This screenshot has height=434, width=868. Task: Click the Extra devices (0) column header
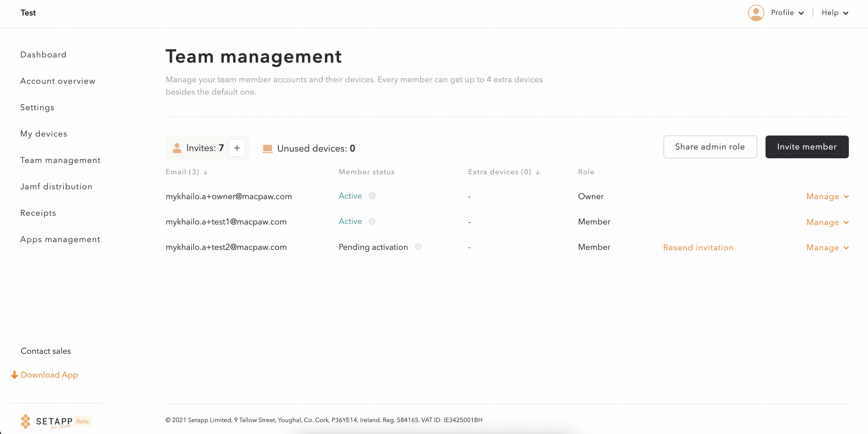(x=500, y=172)
